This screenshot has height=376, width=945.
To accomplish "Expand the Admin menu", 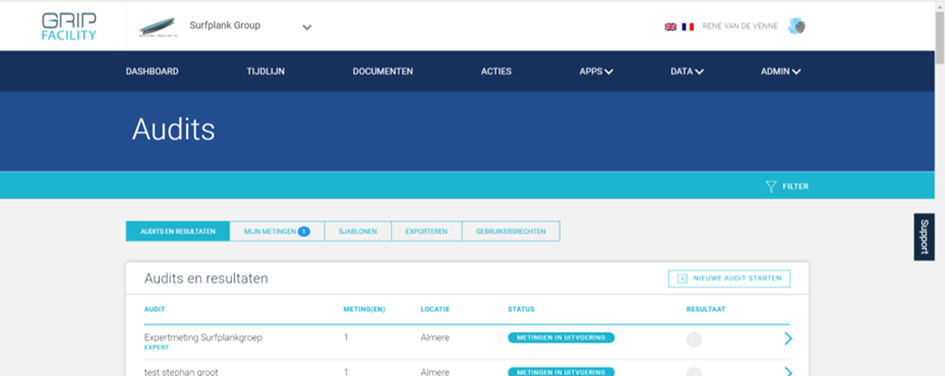I will click(780, 71).
